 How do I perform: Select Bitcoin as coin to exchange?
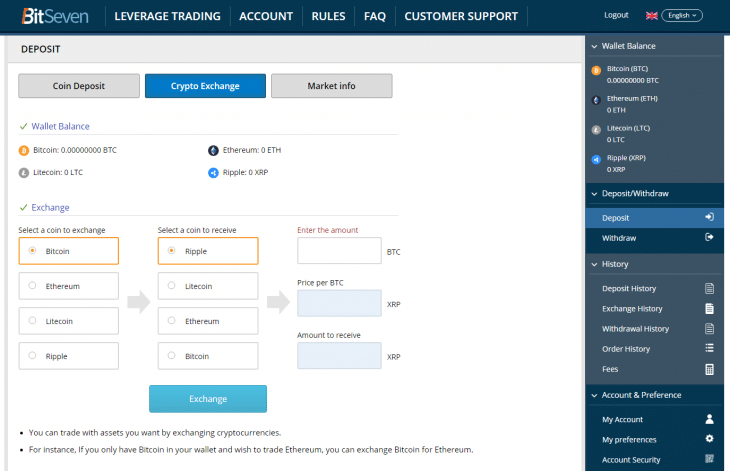[x=69, y=251]
